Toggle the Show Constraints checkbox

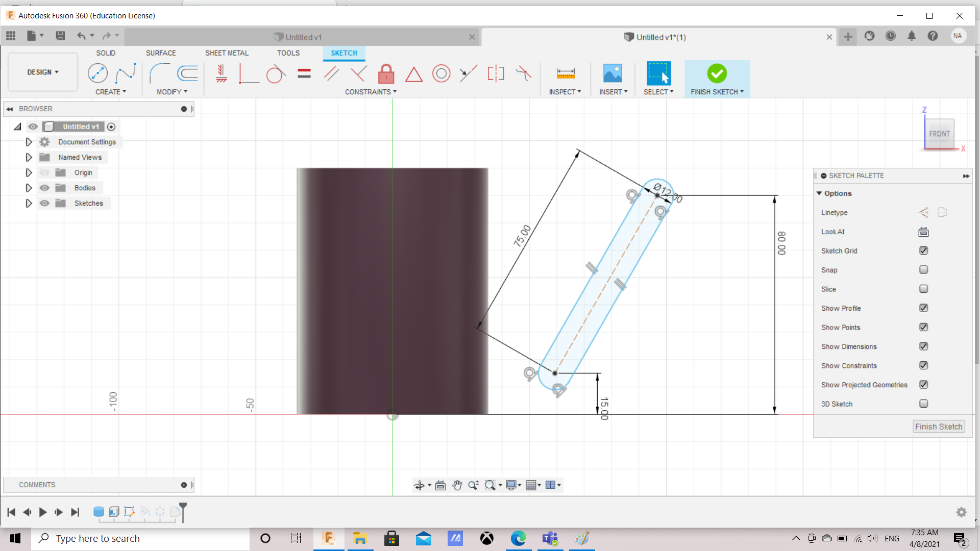click(x=923, y=365)
